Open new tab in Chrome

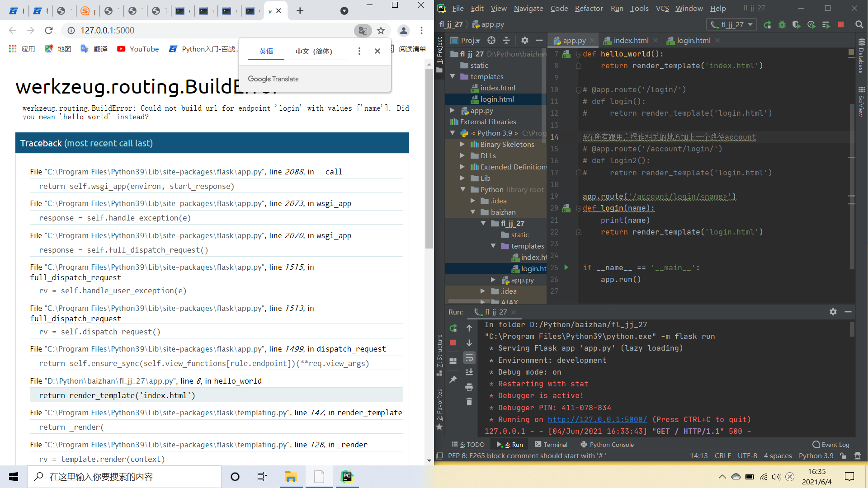tap(300, 11)
